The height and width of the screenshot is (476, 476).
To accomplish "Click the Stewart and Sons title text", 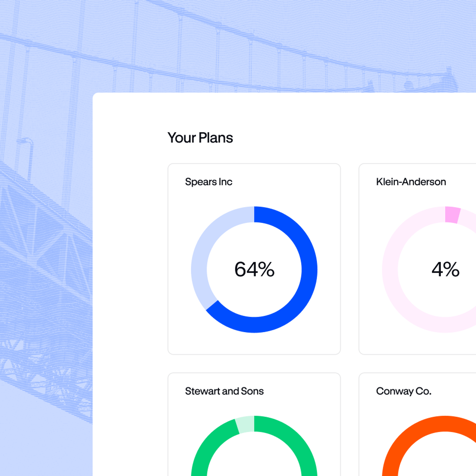I will tap(224, 391).
